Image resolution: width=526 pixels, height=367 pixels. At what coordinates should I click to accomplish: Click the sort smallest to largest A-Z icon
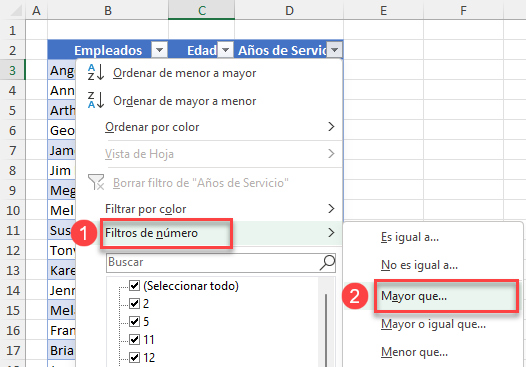pos(96,72)
